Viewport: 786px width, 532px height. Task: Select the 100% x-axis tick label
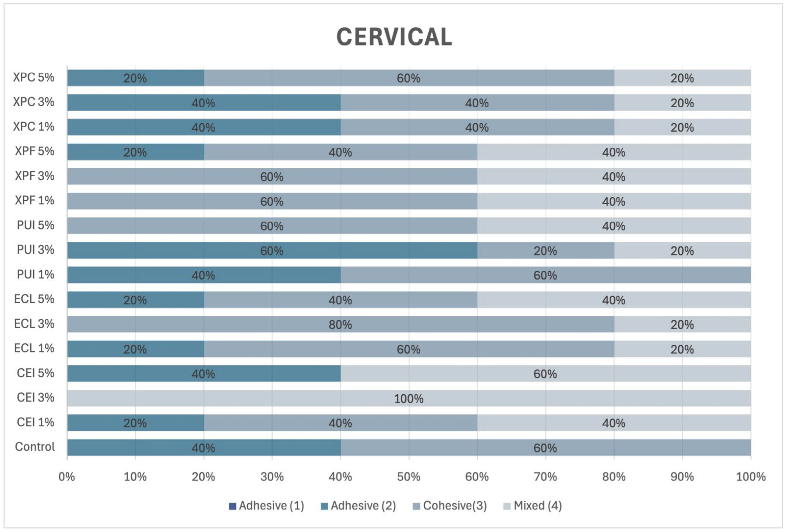click(750, 477)
